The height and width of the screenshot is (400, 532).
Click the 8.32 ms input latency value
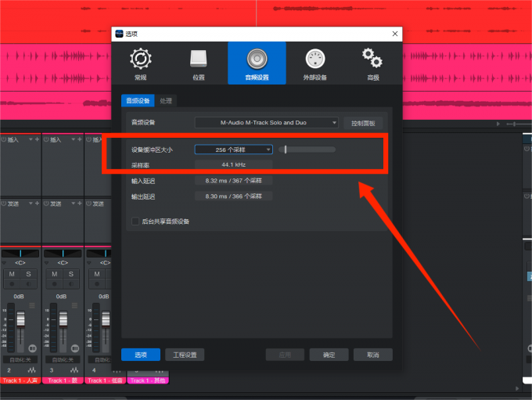233,181
